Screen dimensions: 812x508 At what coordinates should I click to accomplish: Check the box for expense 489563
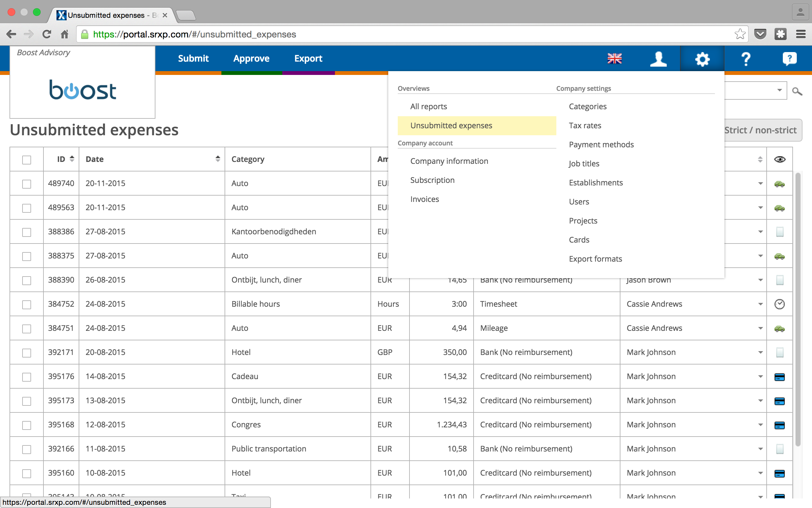[x=27, y=208]
